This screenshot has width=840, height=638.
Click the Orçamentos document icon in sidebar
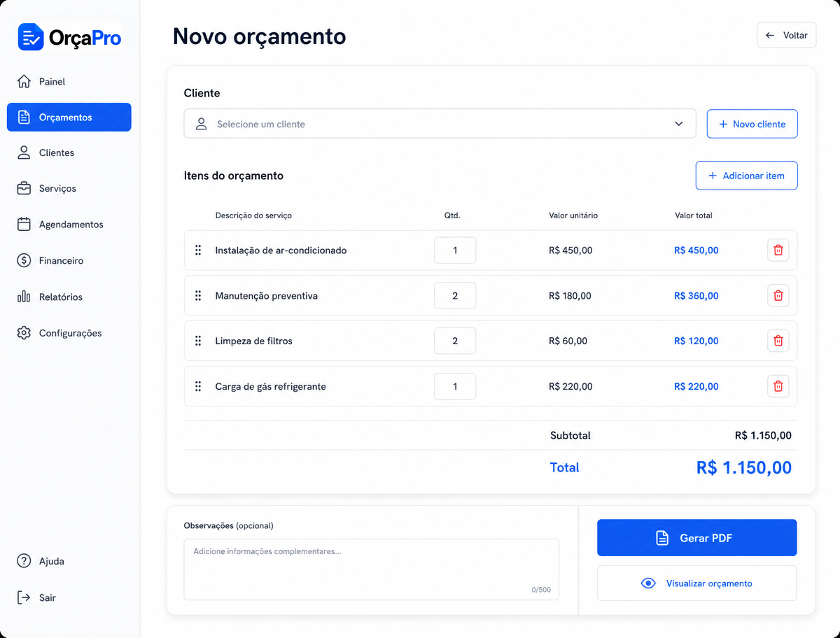click(24, 117)
